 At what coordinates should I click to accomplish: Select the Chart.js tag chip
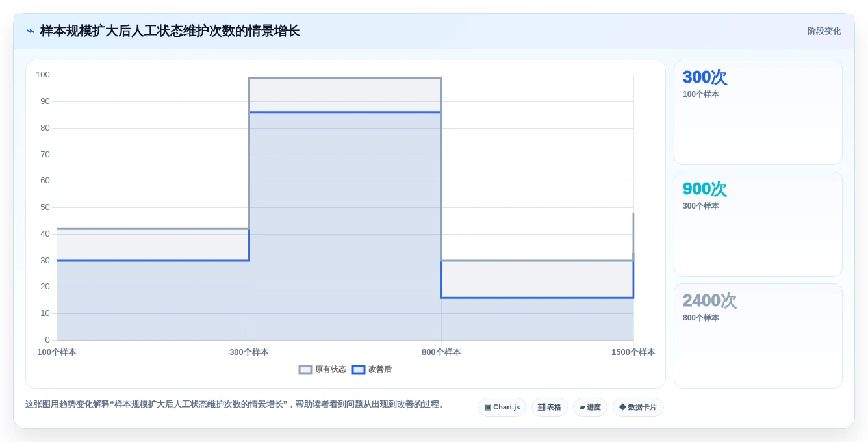point(502,407)
